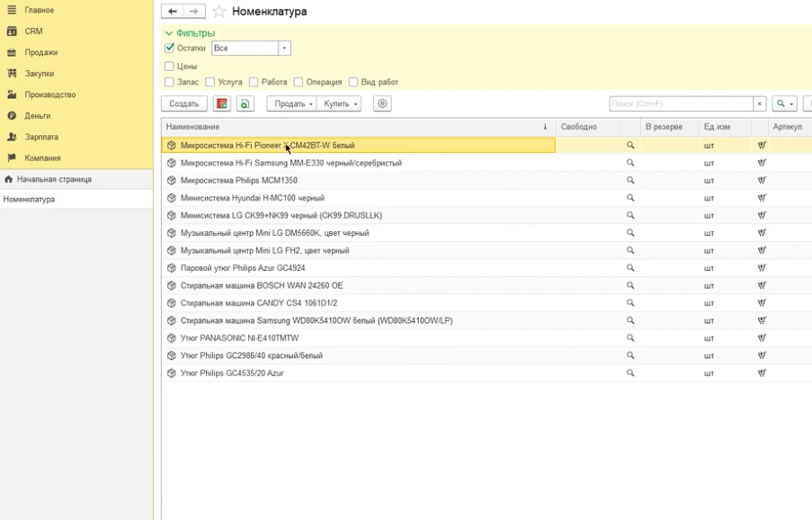Uncheck the Остатки checkbox
The image size is (812, 520).
click(170, 48)
